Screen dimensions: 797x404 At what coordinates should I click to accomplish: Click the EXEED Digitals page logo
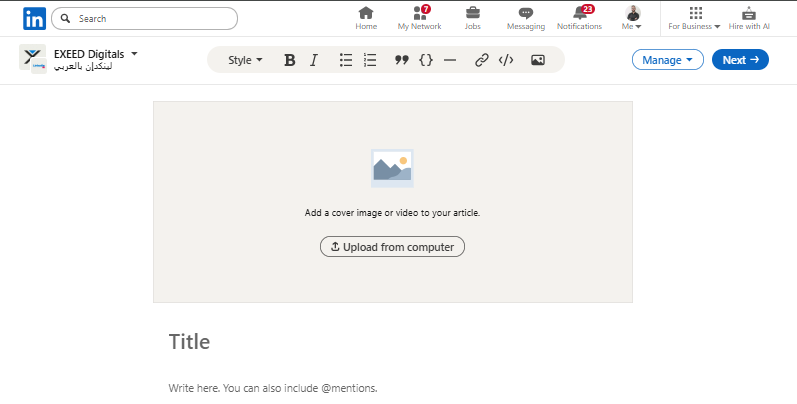coord(33,57)
